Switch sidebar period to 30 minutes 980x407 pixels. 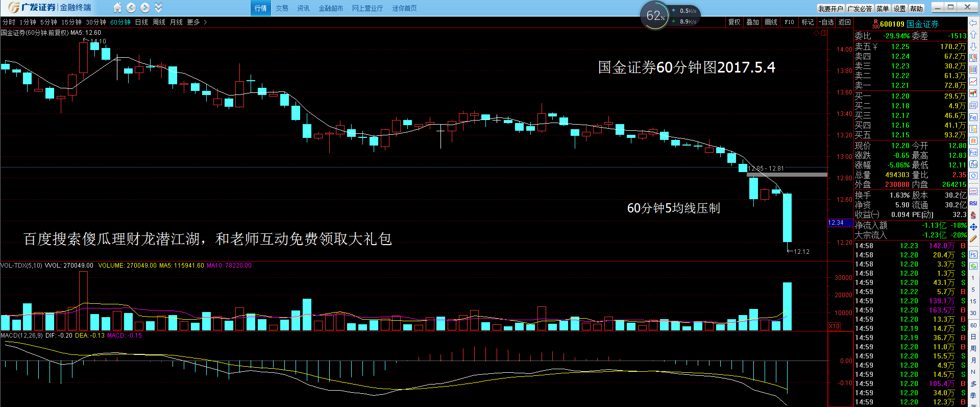[973, 313]
